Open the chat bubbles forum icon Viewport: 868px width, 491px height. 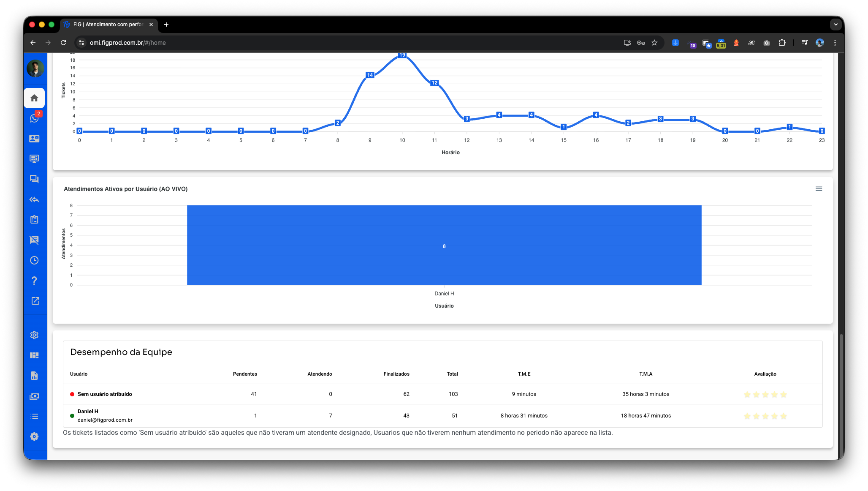pyautogui.click(x=35, y=179)
